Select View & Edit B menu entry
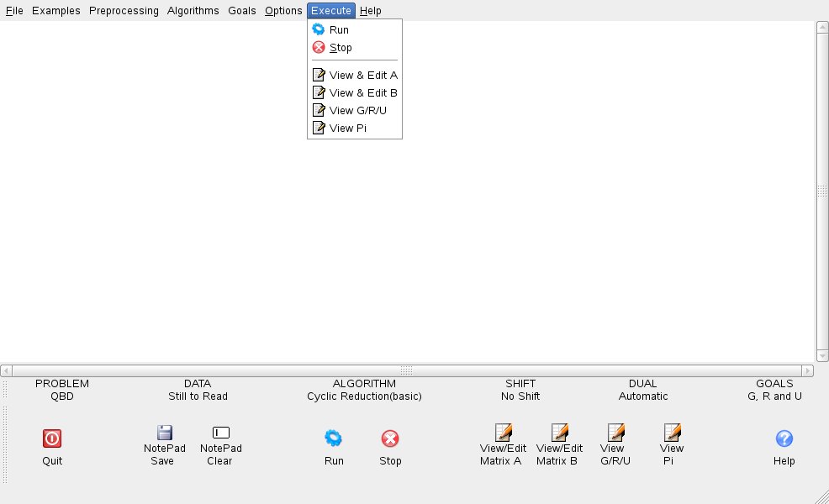Screen dimensions: 829x504 (362, 93)
